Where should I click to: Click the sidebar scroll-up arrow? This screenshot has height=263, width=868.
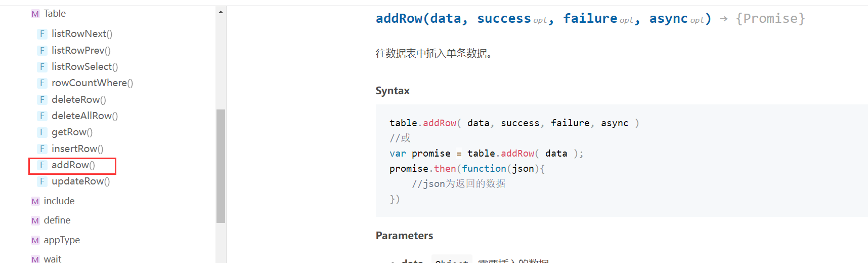(x=221, y=12)
